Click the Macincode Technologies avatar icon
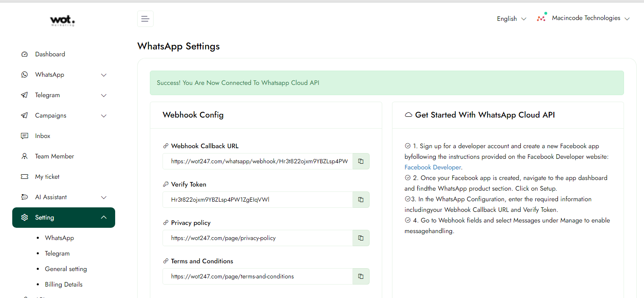 coord(541,18)
